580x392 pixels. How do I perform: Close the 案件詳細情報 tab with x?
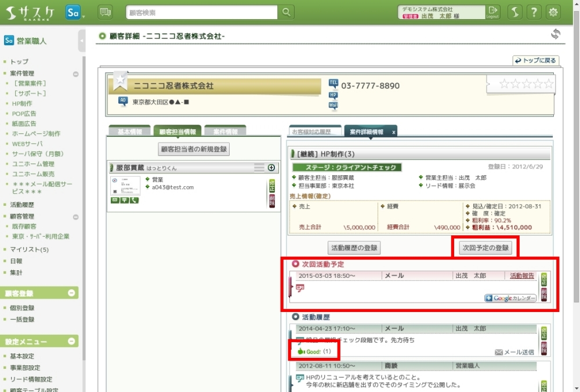394,132
